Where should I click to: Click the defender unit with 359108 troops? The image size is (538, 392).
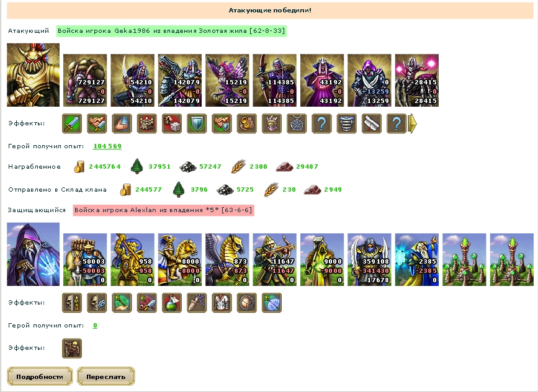point(370,260)
